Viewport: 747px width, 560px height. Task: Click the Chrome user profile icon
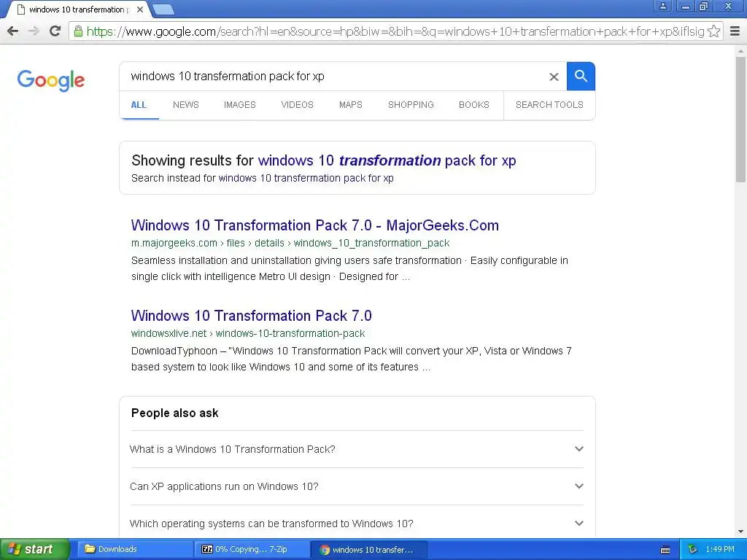[662, 6]
